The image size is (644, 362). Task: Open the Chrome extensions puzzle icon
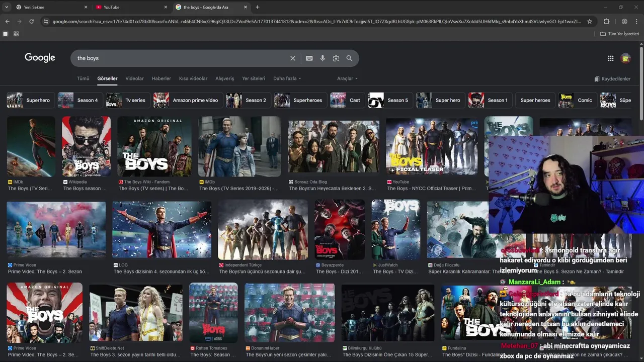(x=606, y=22)
